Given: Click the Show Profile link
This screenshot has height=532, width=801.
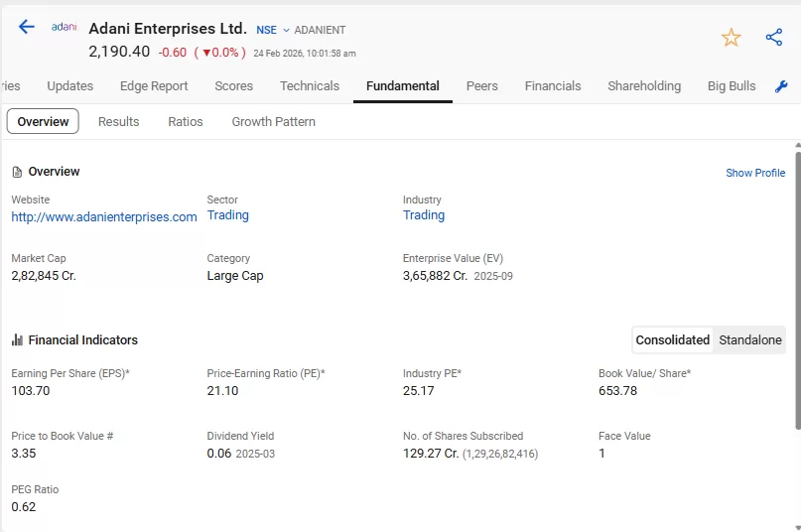Looking at the screenshot, I should (755, 173).
